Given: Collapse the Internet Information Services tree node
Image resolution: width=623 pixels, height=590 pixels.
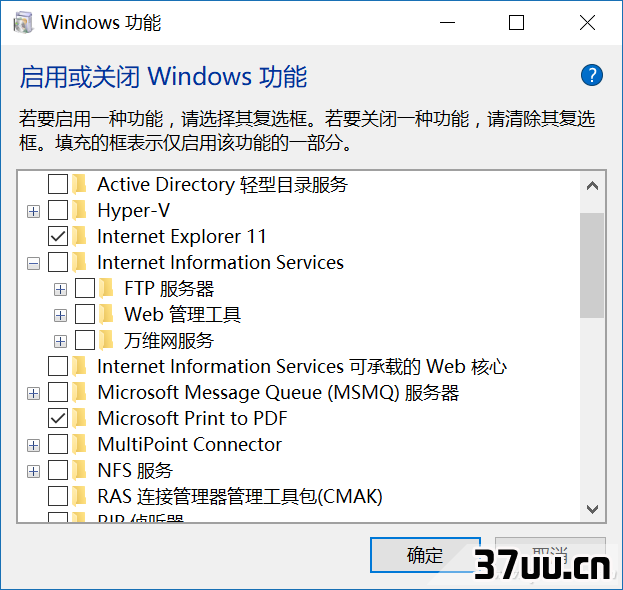Looking at the screenshot, I should coord(33,263).
